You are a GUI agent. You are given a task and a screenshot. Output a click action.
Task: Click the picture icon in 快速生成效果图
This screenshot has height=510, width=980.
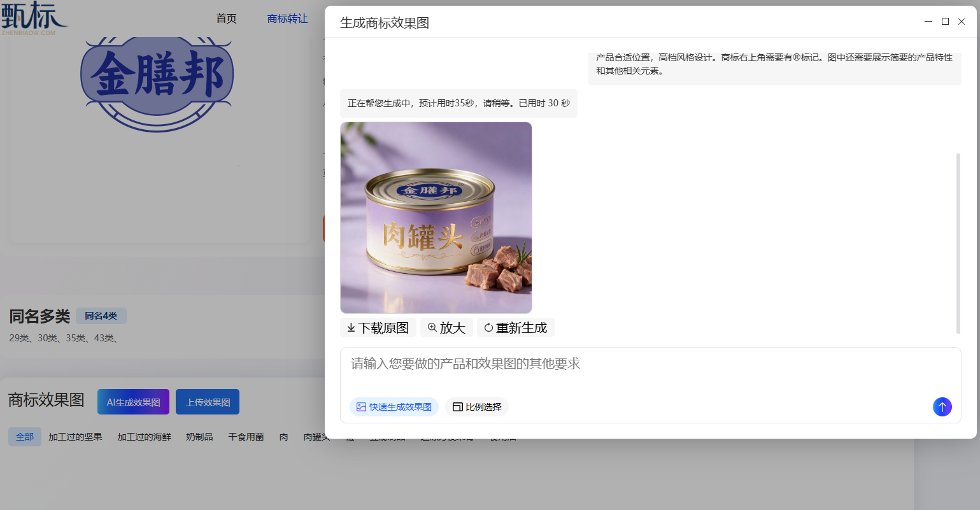pos(361,407)
